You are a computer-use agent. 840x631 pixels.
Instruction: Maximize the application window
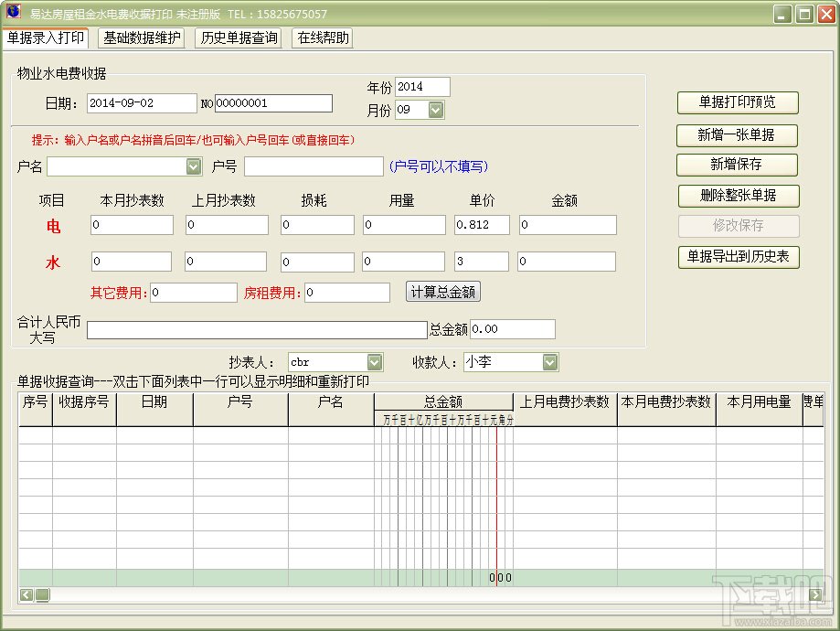(x=804, y=14)
